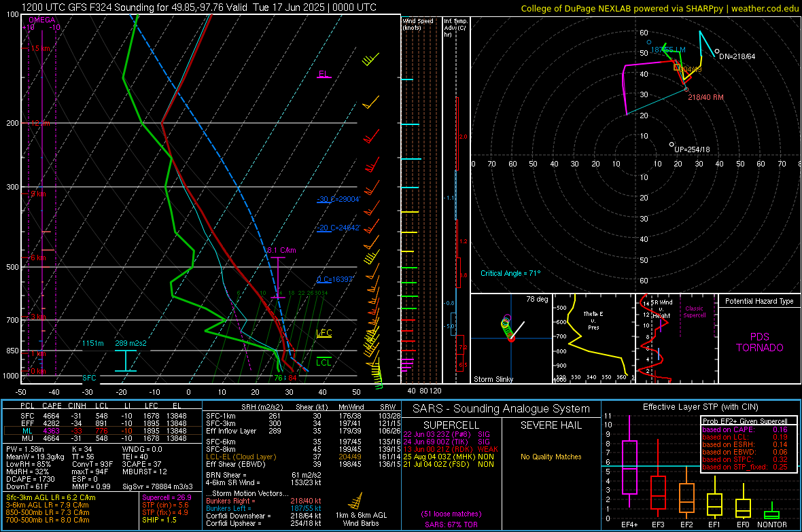This screenshot has height=532, width=802.
Task: Click the '289 m2s2' inflow SRH label
Action: pyautogui.click(x=131, y=343)
